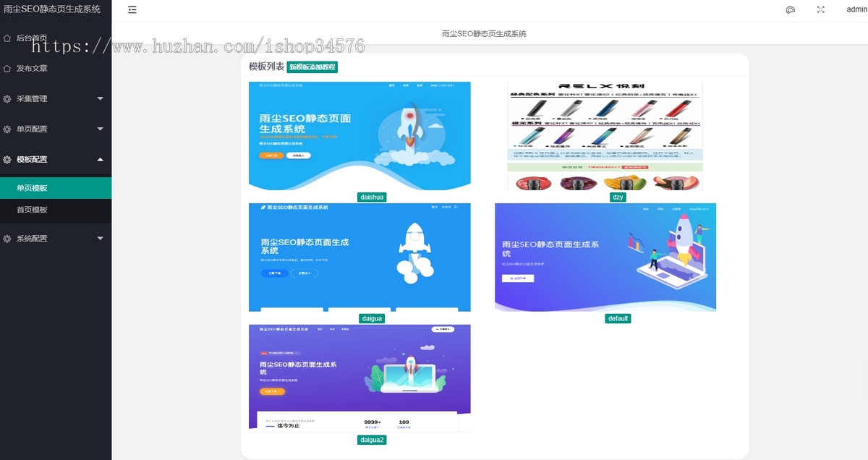Click the daigua template thumbnail
Image resolution: width=868 pixels, height=460 pixels.
point(359,257)
